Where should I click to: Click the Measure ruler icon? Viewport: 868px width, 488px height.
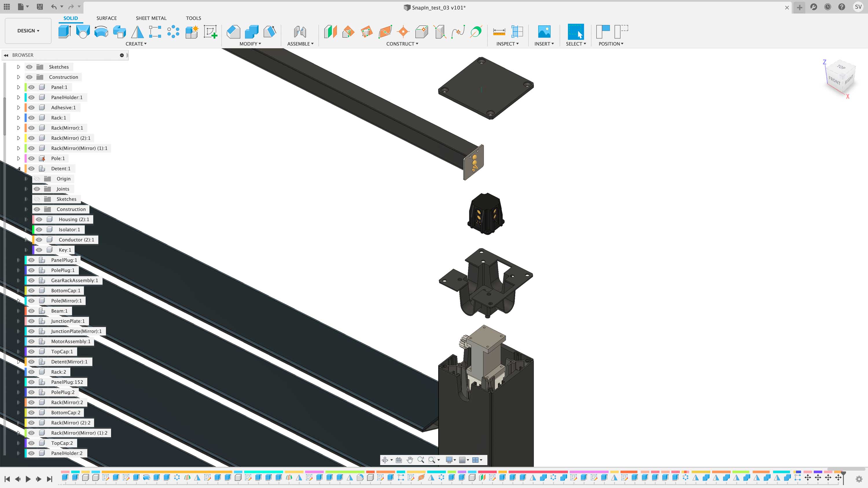point(499,32)
